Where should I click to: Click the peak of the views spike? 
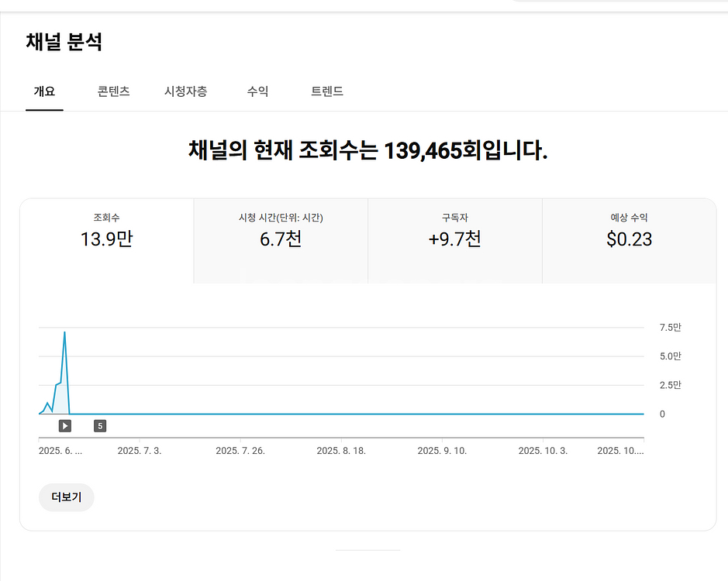(x=64, y=332)
